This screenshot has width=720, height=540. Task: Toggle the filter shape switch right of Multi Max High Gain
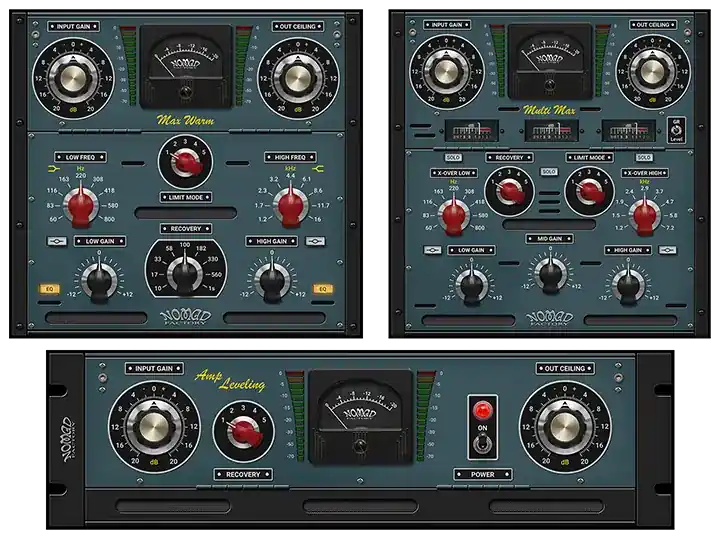(668, 250)
